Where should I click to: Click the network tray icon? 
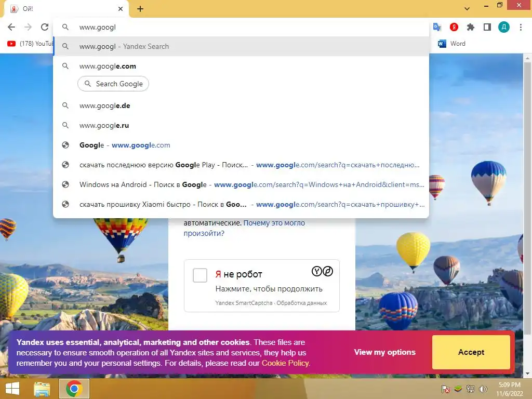pyautogui.click(x=470, y=389)
